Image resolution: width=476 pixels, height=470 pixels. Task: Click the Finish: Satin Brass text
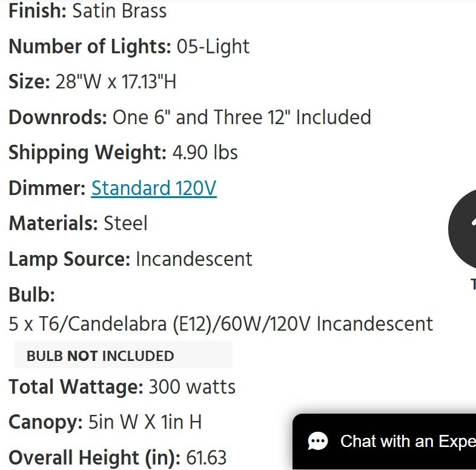tap(87, 11)
